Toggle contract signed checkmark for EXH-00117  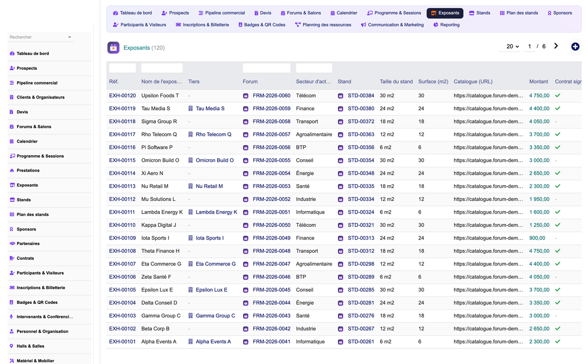click(558, 134)
